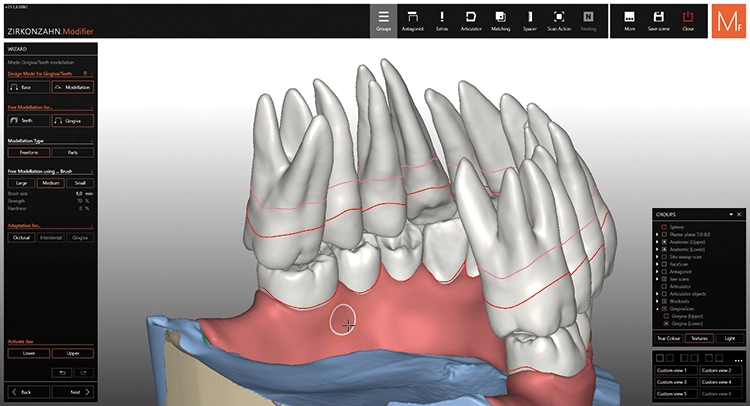Open the Groups panel dropdown arrow
This screenshot has width=750, height=406.
point(731,214)
